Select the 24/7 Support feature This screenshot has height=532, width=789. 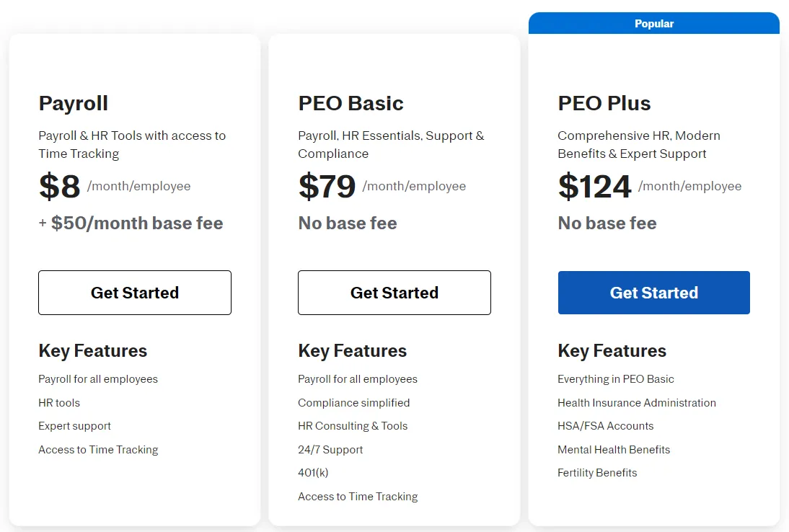click(330, 450)
